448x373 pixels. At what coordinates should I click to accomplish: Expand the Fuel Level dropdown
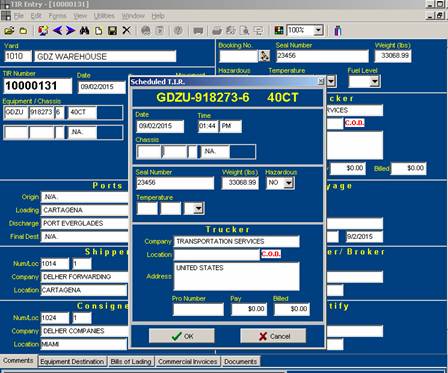375,81
